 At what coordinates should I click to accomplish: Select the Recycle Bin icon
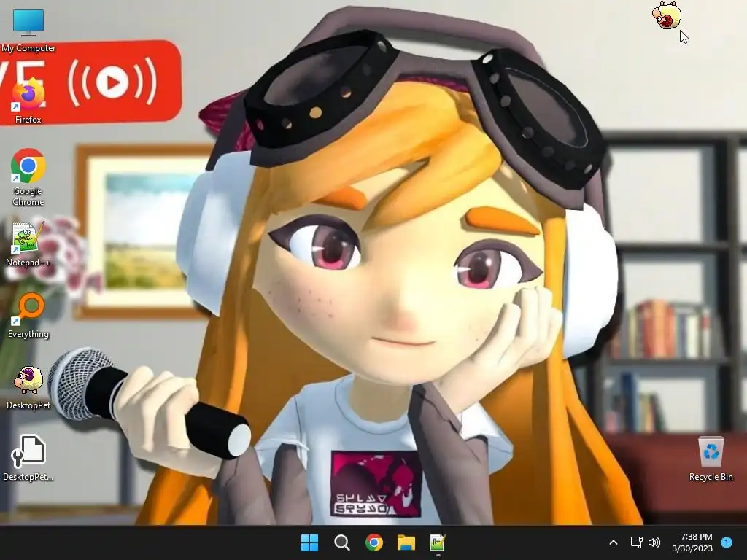(711, 459)
